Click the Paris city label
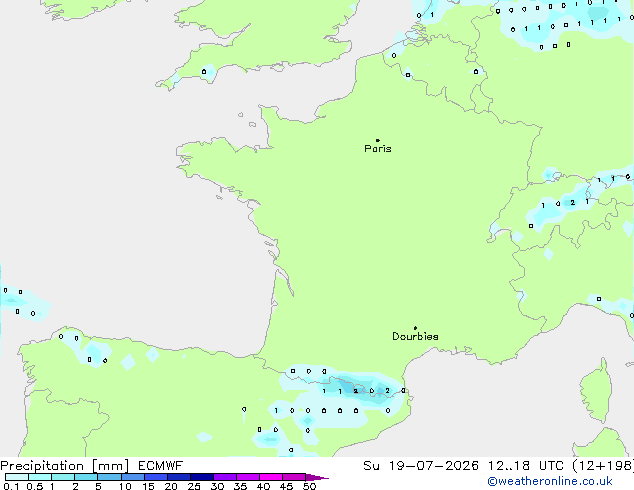The height and width of the screenshot is (490, 634). [378, 149]
